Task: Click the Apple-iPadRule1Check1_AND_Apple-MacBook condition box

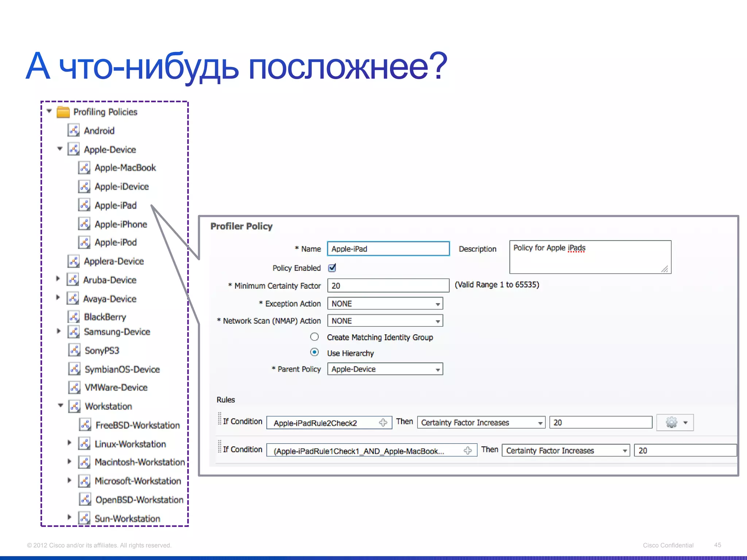Action: pyautogui.click(x=372, y=451)
